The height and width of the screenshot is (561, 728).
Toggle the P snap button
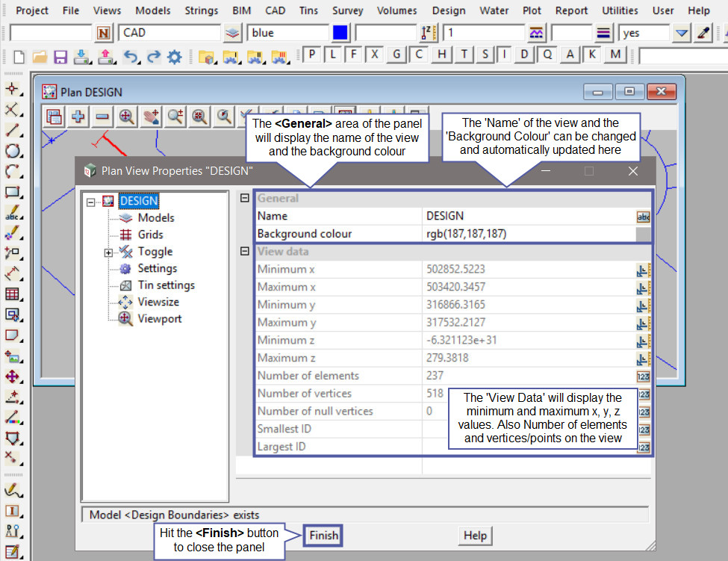click(x=312, y=55)
